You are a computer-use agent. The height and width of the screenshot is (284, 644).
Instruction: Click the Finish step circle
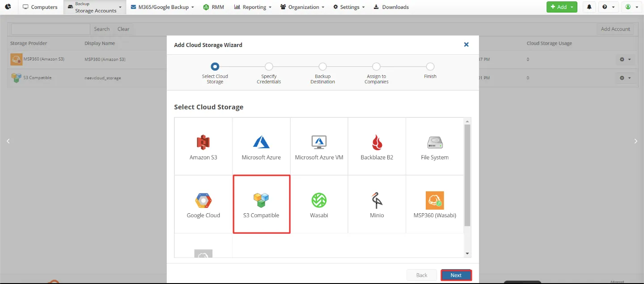pos(430,66)
